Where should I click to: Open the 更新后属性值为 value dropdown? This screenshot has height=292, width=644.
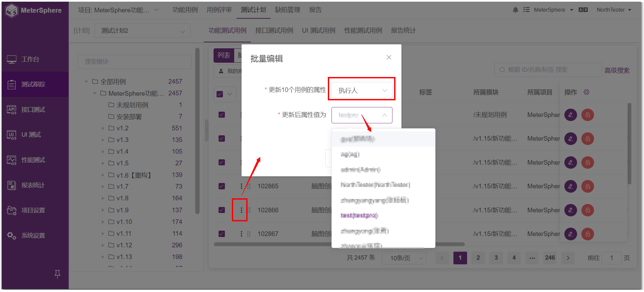pyautogui.click(x=362, y=115)
